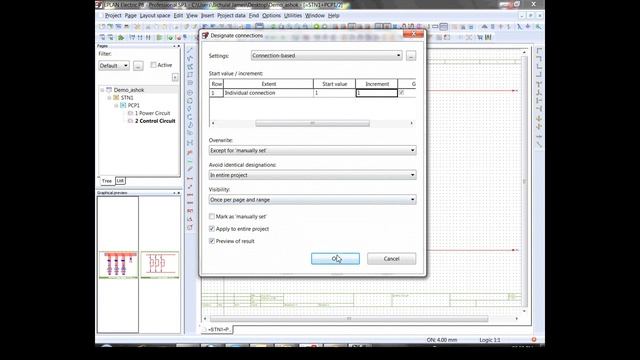Screen dimensions: 640x360
Task: Click the '...' button next to filter Default
Action: (x=138, y=65)
